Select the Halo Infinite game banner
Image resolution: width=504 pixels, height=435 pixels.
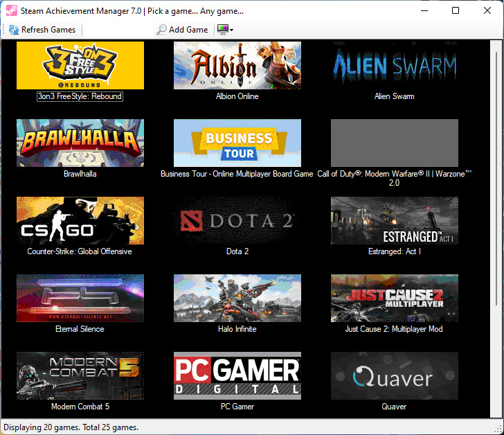[237, 298]
